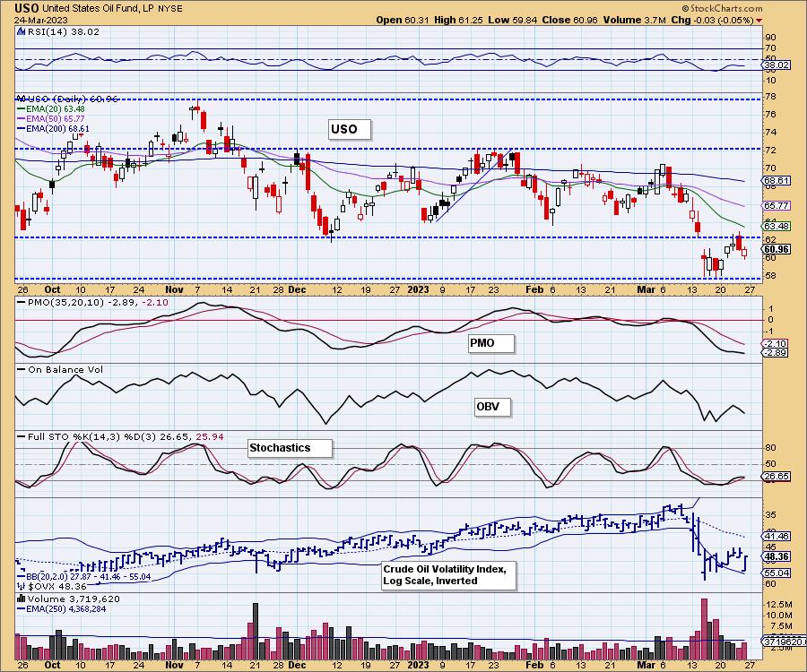Viewport: 807px width, 672px height.
Task: Click the red down-arrow next to Chg
Action: (759, 21)
